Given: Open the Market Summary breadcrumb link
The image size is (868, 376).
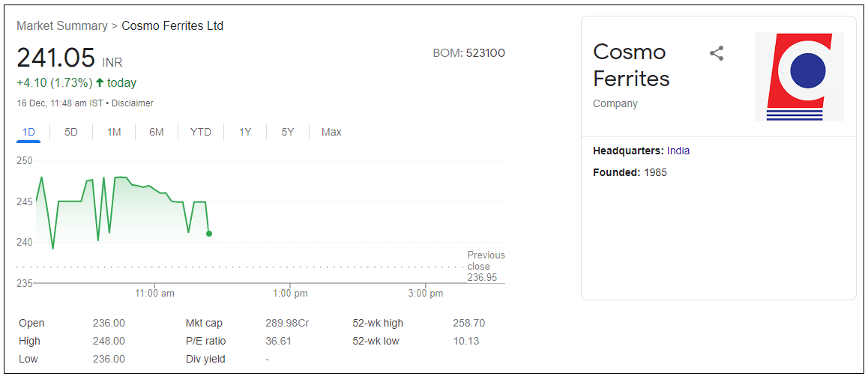Looking at the screenshot, I should (62, 25).
